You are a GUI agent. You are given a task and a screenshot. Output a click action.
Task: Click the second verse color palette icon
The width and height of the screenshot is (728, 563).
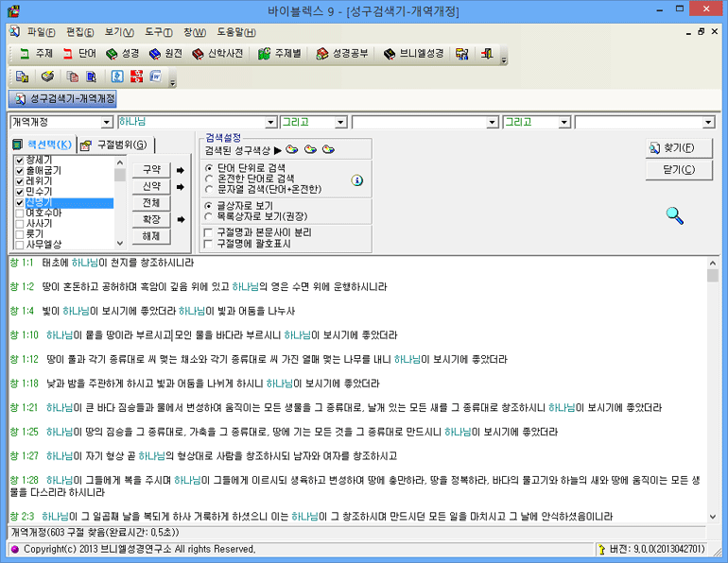tap(310, 150)
